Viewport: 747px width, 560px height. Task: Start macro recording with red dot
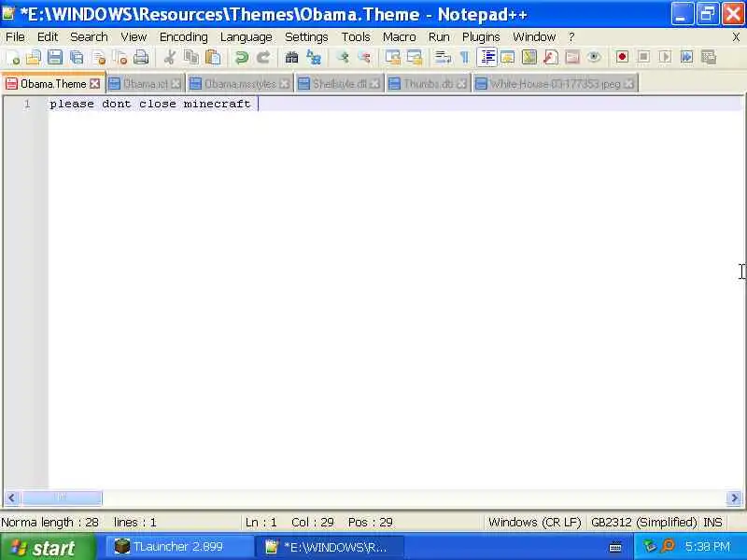(x=622, y=58)
